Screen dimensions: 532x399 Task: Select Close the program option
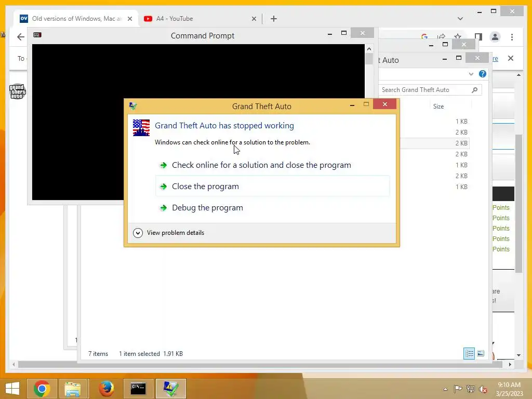[x=272, y=187]
